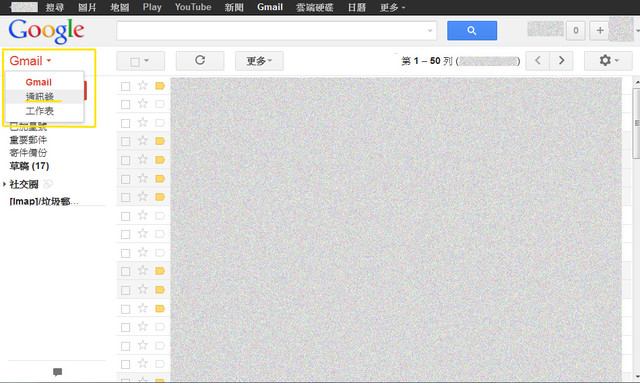This screenshot has height=383, width=640.
Task: Click the notification count 0 button
Action: [x=576, y=31]
